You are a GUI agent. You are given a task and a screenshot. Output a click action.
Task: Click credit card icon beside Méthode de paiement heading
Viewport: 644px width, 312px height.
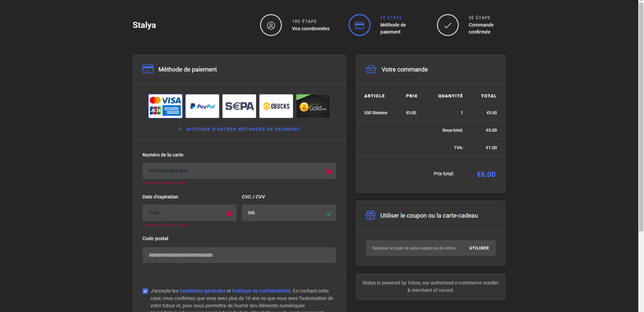pos(148,69)
